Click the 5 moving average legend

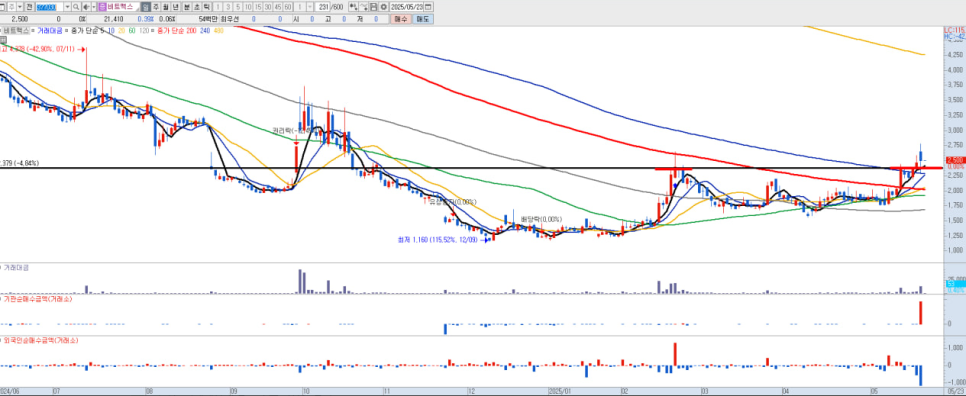pos(102,30)
